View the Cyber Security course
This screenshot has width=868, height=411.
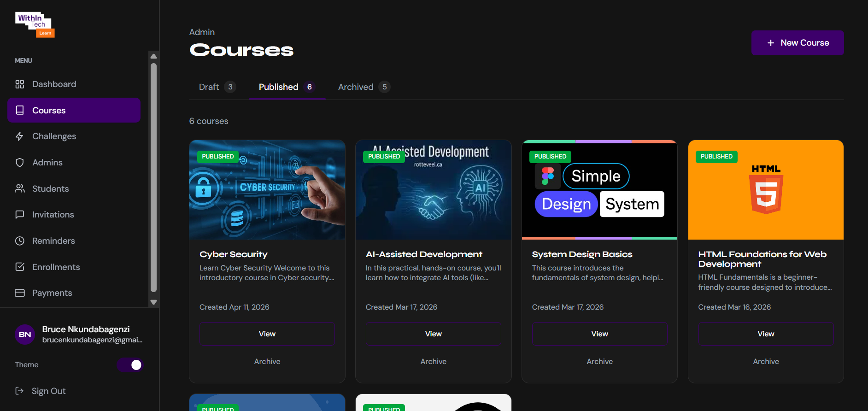point(267,334)
